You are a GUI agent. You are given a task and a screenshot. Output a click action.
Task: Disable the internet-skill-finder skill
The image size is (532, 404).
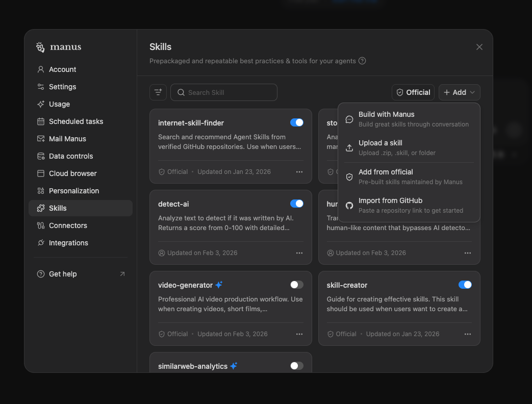click(x=297, y=122)
